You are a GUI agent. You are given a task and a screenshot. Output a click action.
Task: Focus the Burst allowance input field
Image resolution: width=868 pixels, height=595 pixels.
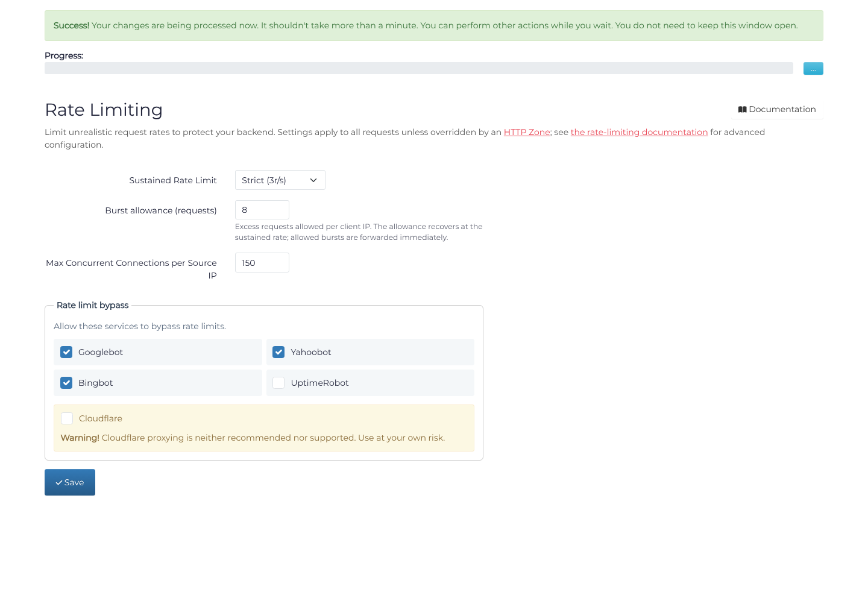[x=262, y=210]
